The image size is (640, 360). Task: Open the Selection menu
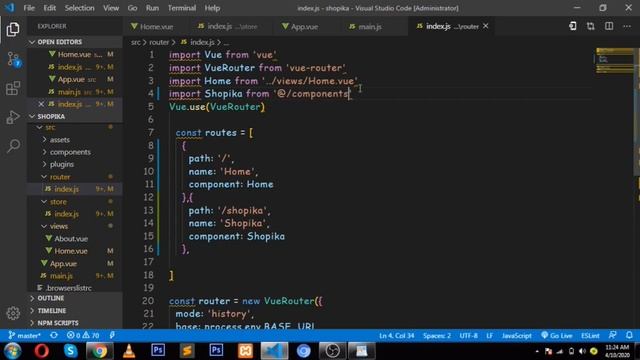79,8
